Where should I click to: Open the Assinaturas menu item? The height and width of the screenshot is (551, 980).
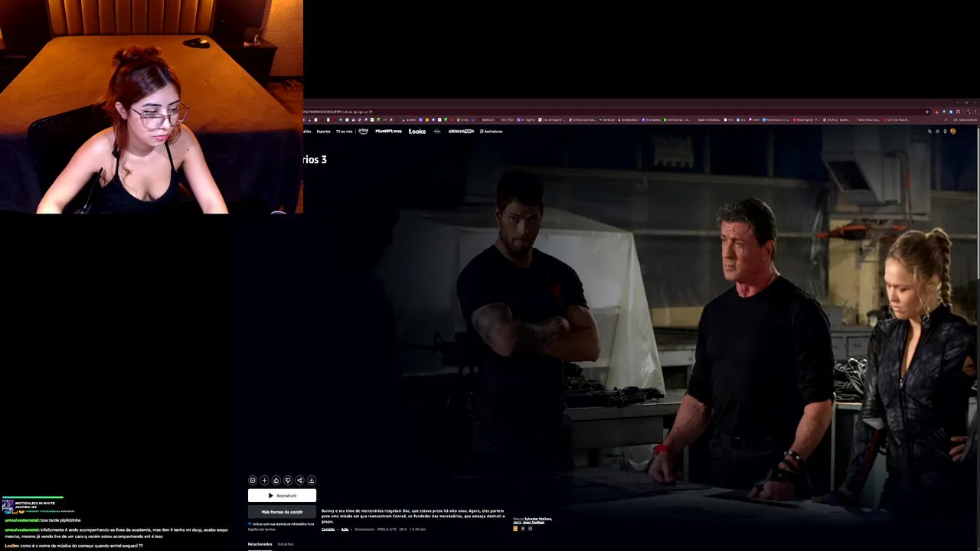[x=492, y=132]
